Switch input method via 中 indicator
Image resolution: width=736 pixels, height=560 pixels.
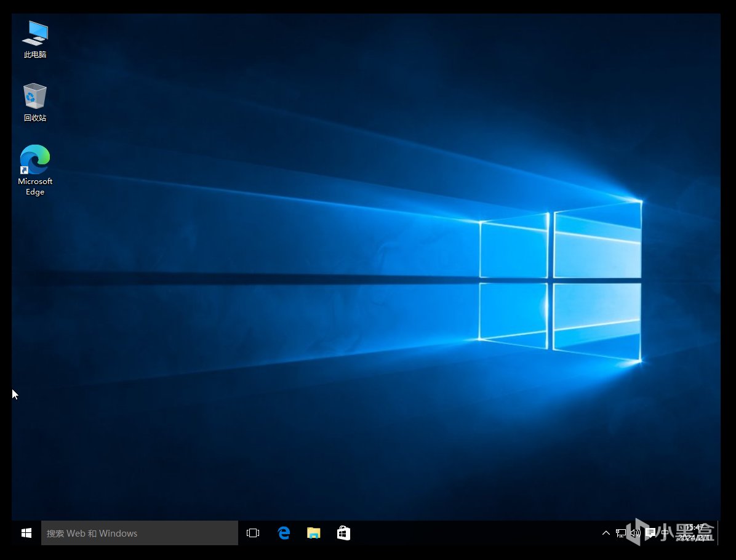tap(665, 533)
